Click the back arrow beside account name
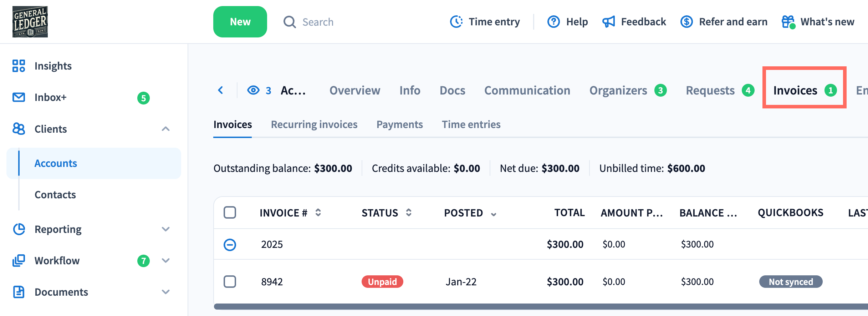868x316 pixels. 221,90
